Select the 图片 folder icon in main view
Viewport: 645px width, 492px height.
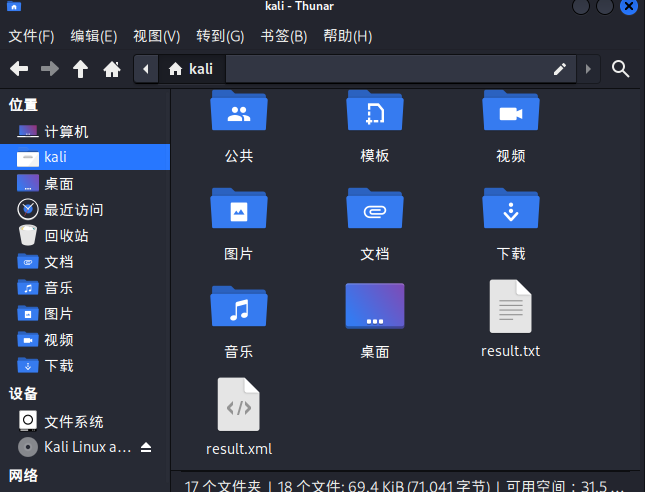pyautogui.click(x=239, y=208)
